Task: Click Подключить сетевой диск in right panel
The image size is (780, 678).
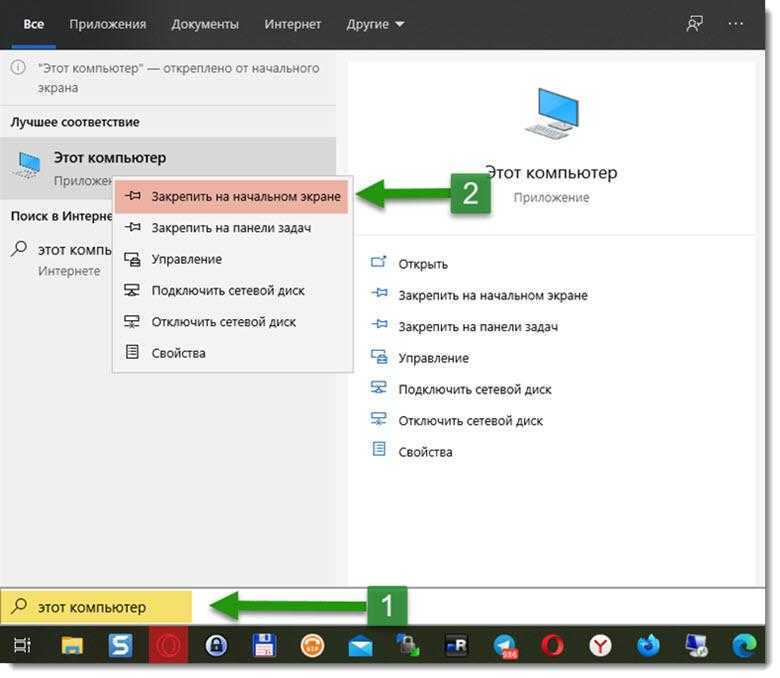Action: [475, 389]
